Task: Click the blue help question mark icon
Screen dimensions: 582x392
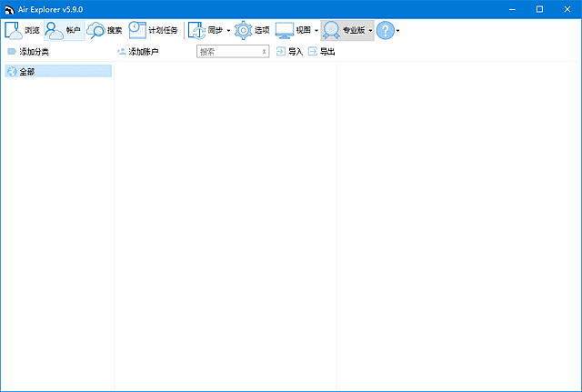Action: coord(385,30)
